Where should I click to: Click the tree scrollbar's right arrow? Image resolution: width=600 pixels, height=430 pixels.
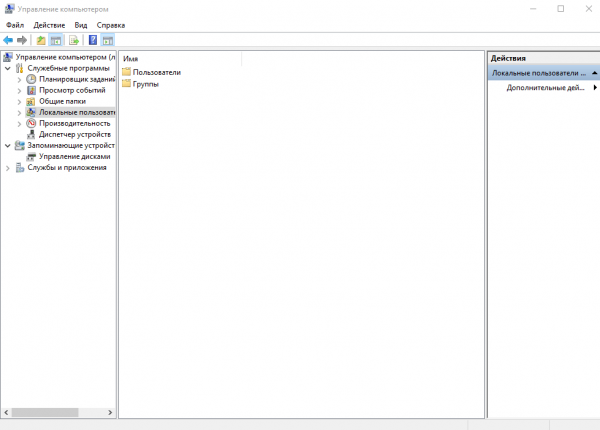[x=110, y=412]
